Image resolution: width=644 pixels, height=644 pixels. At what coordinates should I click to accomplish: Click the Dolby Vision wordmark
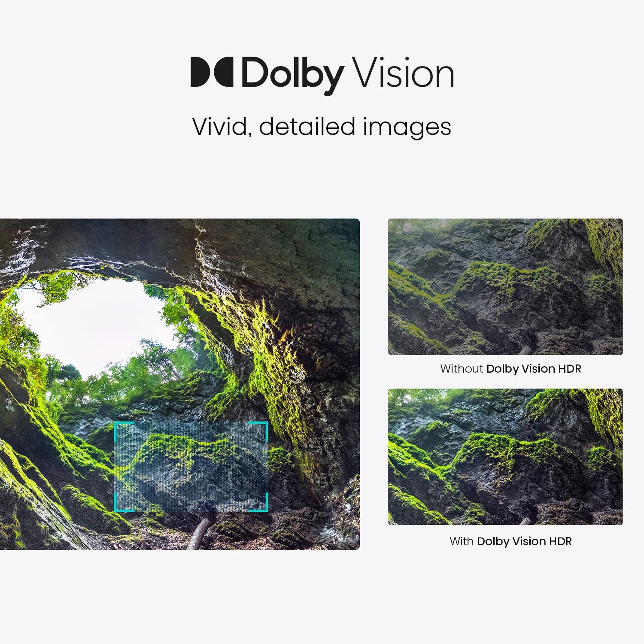click(322, 73)
